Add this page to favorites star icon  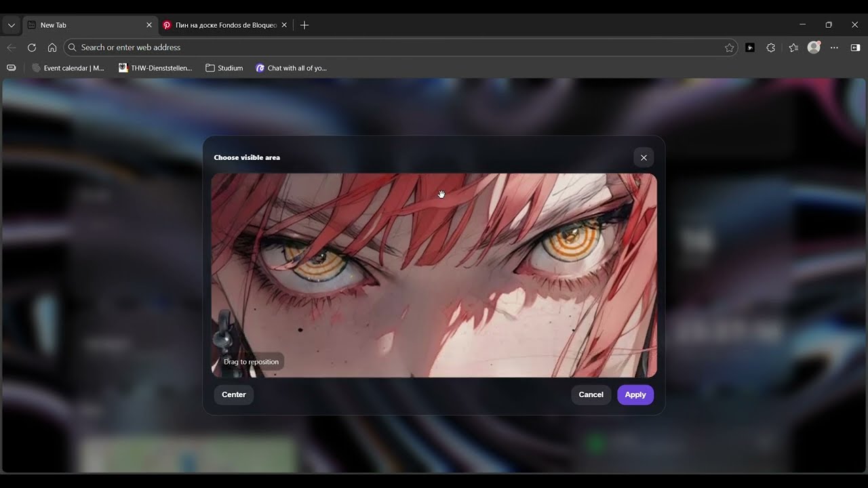click(729, 47)
